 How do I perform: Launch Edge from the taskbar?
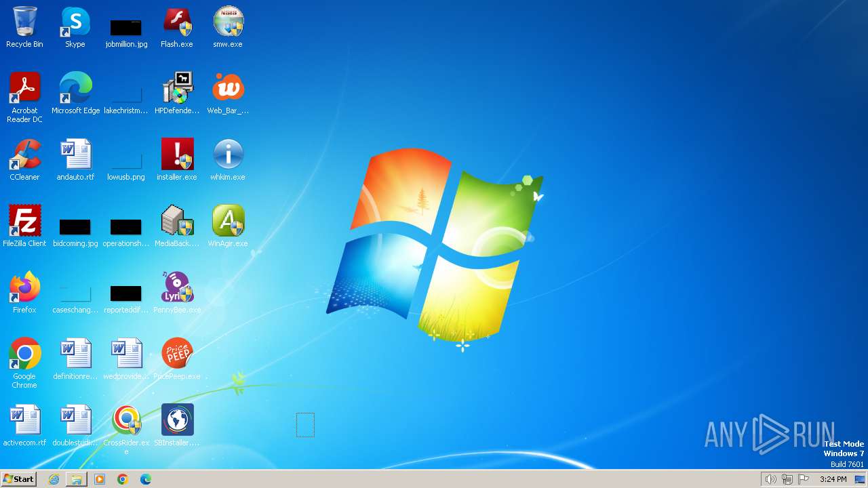pos(146,479)
